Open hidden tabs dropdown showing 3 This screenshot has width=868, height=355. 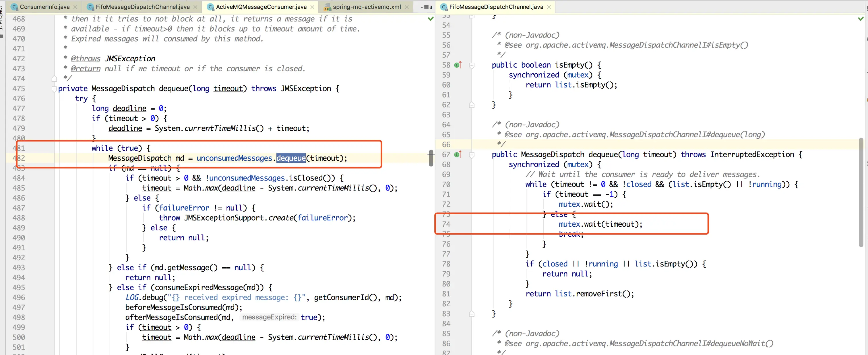[426, 7]
